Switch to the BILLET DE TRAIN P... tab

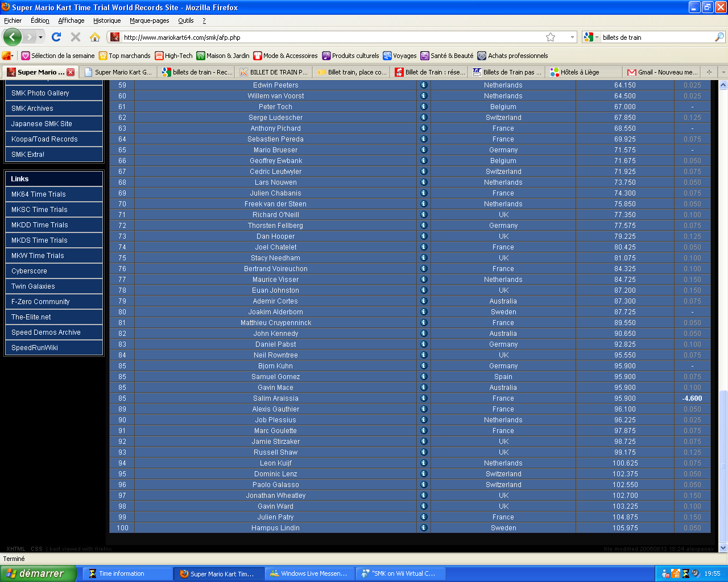[273, 72]
